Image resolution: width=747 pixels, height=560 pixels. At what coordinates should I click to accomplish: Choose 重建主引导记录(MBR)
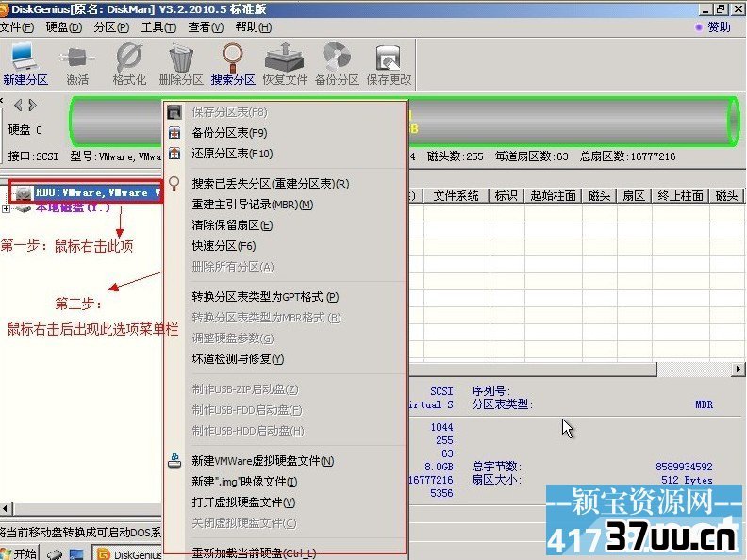point(253,205)
